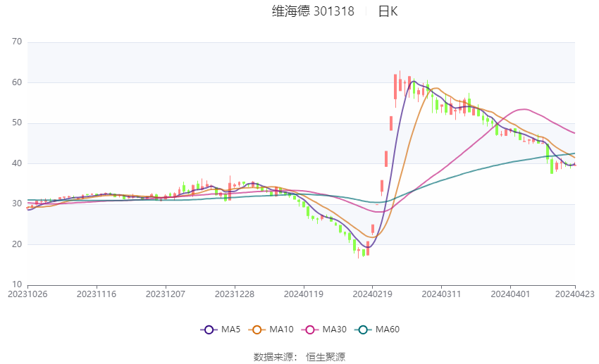
Task: Click the 20240311 date axis label
Action: coord(441,294)
